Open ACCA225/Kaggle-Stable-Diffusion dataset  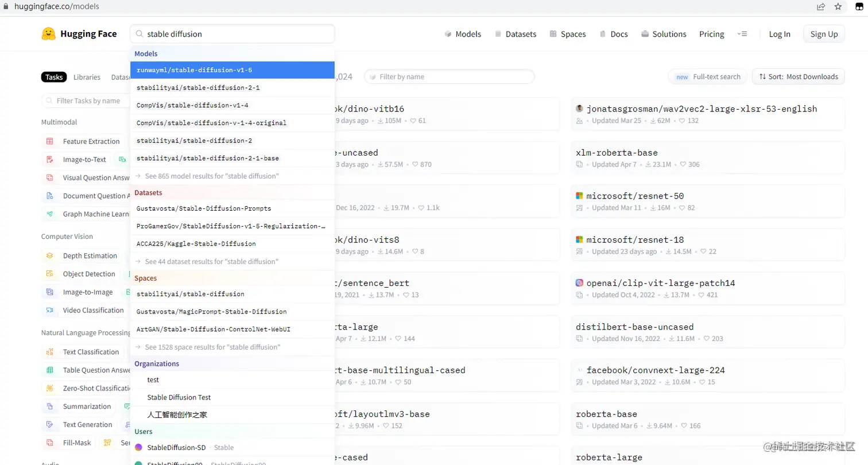tap(232, 243)
